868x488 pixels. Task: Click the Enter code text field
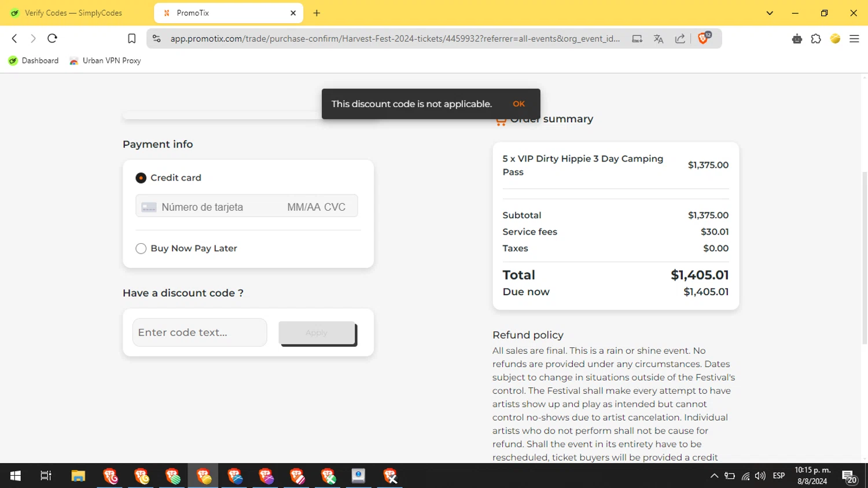pyautogui.click(x=200, y=332)
